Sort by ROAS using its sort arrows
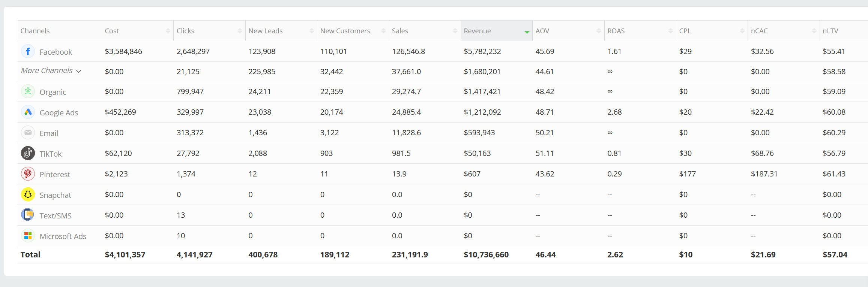Screen dimensions: 868x287 (x=671, y=31)
